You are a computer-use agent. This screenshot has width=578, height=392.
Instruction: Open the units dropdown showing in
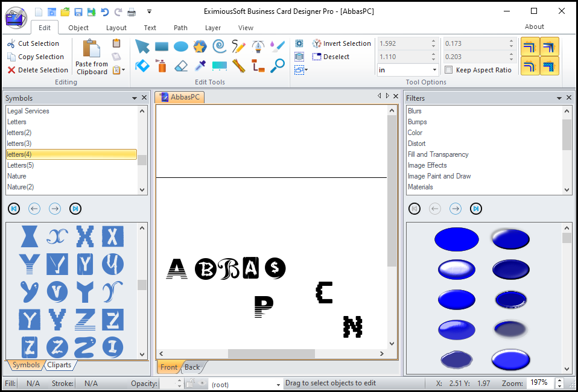point(408,70)
